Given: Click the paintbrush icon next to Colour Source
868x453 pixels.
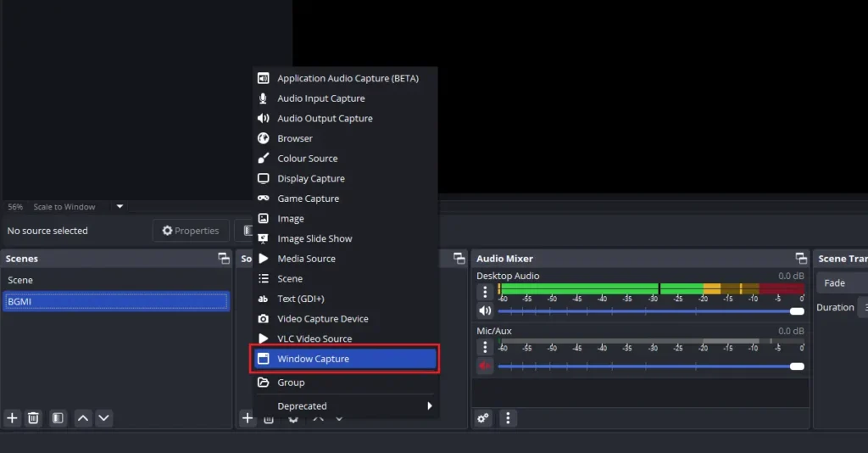Looking at the screenshot, I should tap(263, 158).
